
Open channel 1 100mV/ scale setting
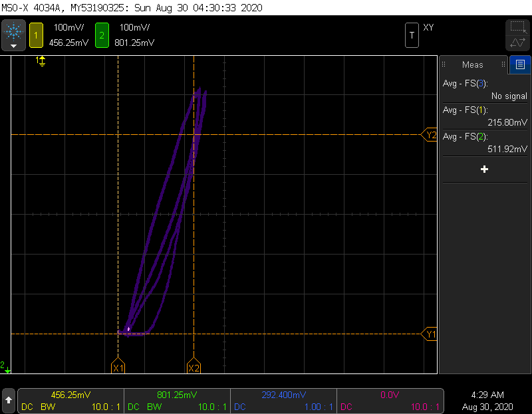(x=68, y=28)
